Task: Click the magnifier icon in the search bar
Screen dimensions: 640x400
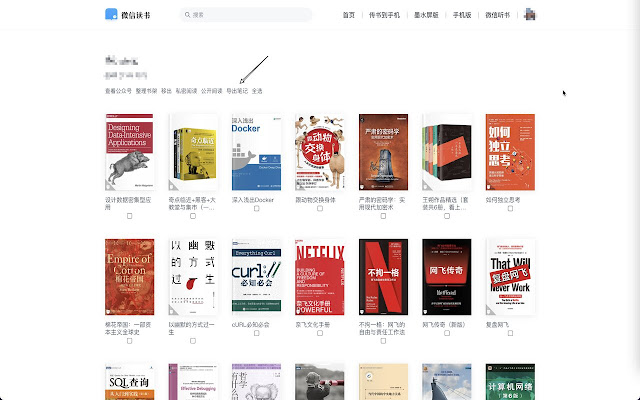Action: click(x=187, y=15)
